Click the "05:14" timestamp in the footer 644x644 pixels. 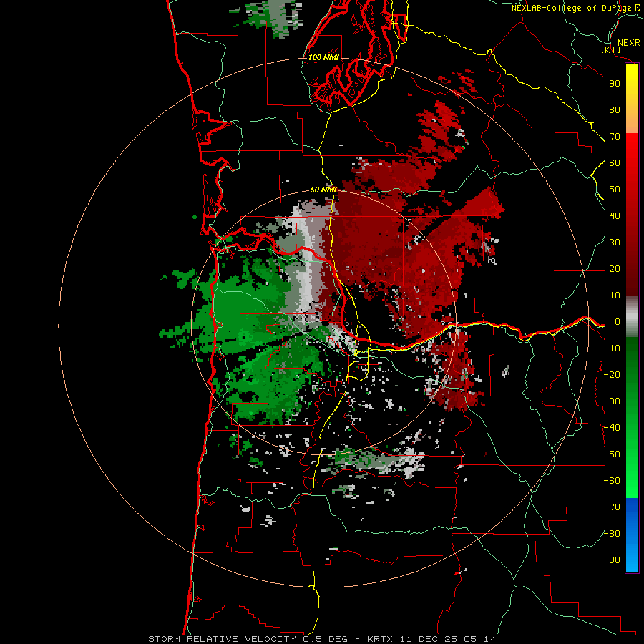click(479, 639)
